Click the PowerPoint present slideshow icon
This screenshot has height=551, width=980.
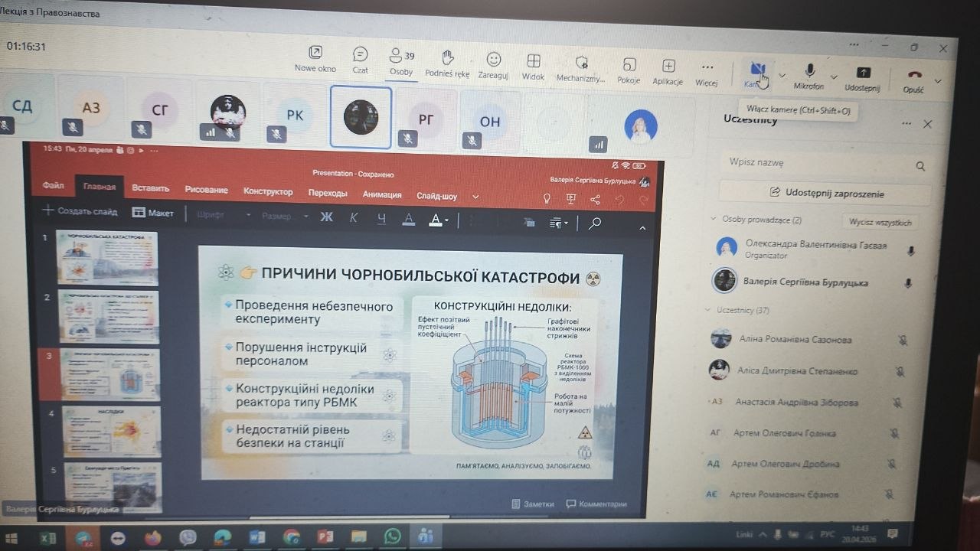pyautogui.click(x=570, y=199)
